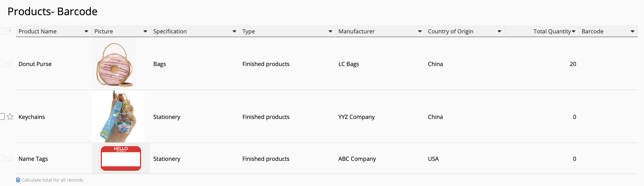Click Calculate total for all records
The width and height of the screenshot is (644, 186).
52,180
